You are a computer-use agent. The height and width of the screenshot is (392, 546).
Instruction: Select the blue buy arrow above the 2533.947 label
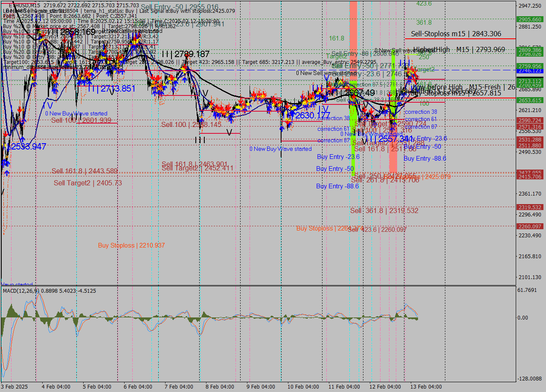(x=23, y=139)
